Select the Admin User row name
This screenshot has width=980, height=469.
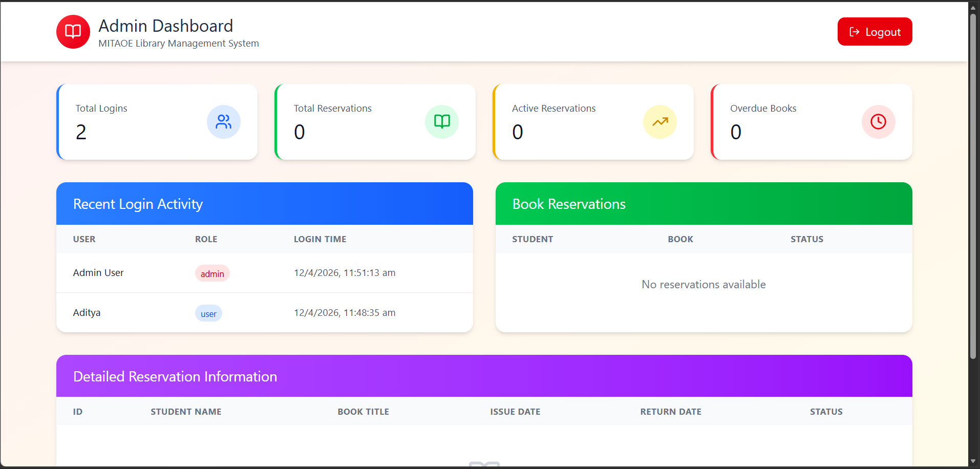tap(98, 273)
